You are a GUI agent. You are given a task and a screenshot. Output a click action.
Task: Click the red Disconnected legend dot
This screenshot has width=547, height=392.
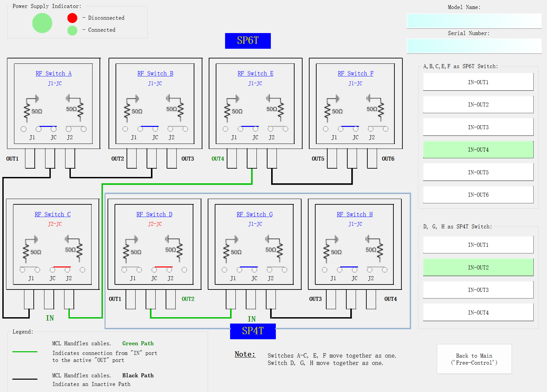click(x=72, y=18)
